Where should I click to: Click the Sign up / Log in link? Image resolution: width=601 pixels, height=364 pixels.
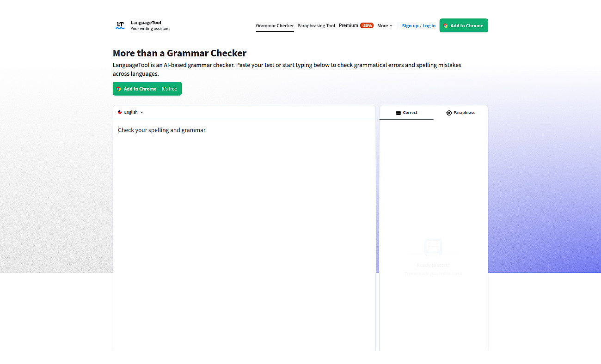(419, 26)
